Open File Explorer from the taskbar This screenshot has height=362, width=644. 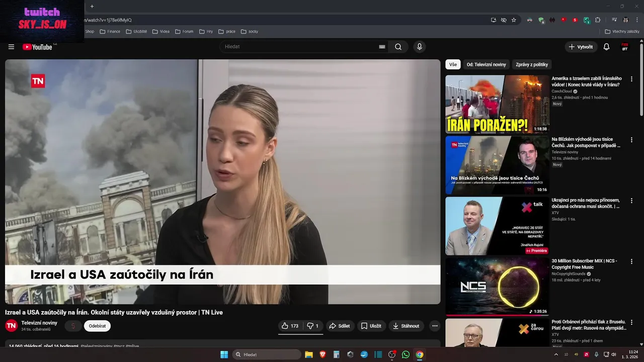pos(309,354)
